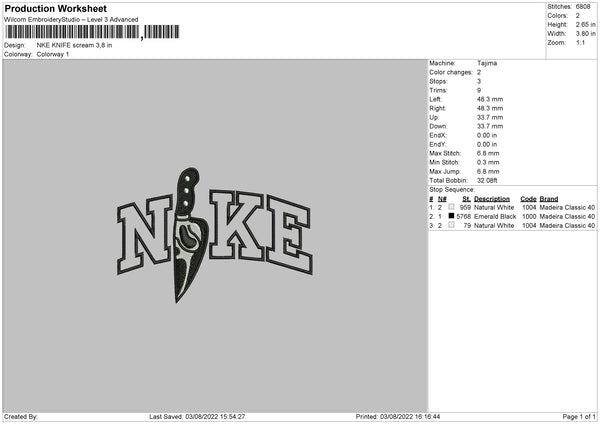Click the 'Stop Sequence:' heading
This screenshot has width=600, height=424.
452,190
